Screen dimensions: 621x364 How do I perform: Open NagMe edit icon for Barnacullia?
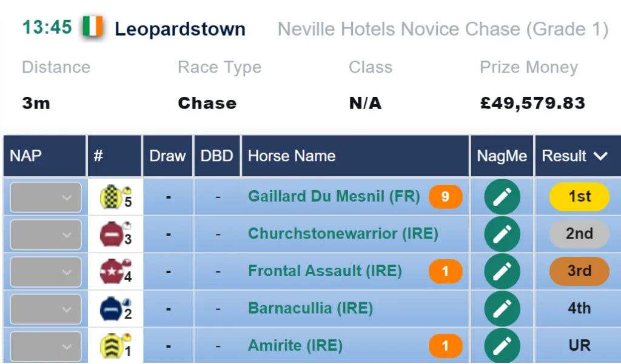(502, 309)
